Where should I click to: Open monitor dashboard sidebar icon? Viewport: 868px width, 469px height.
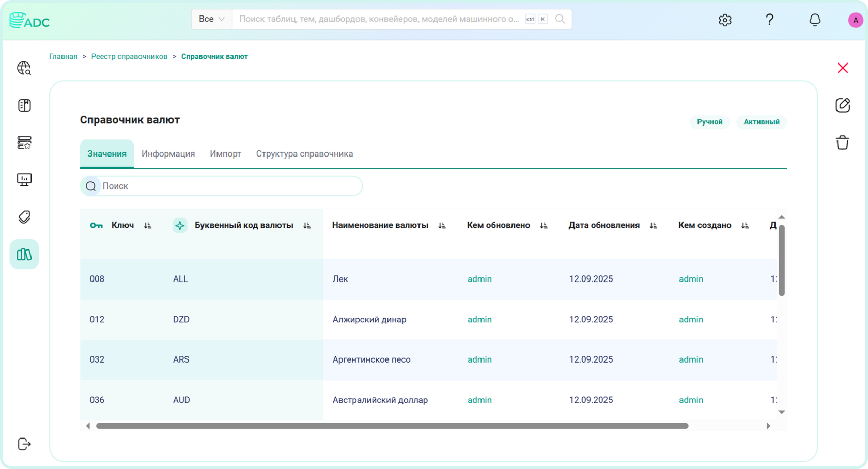[x=24, y=180]
